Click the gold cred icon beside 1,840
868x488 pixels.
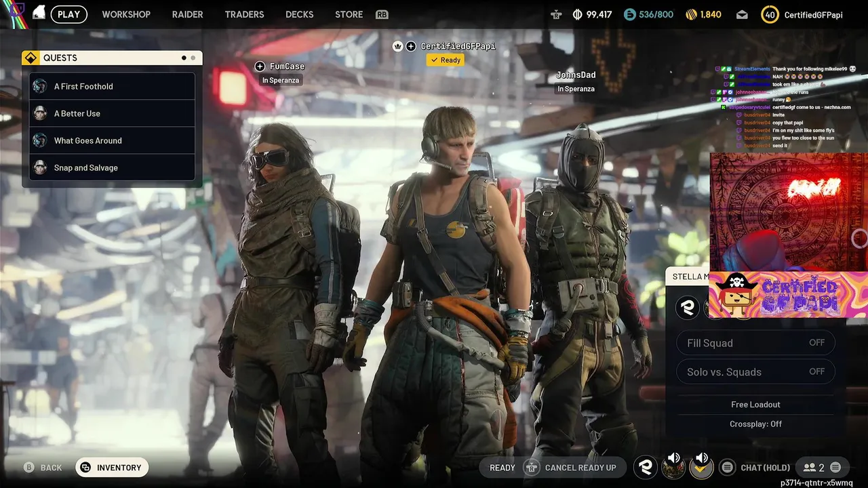pos(691,14)
